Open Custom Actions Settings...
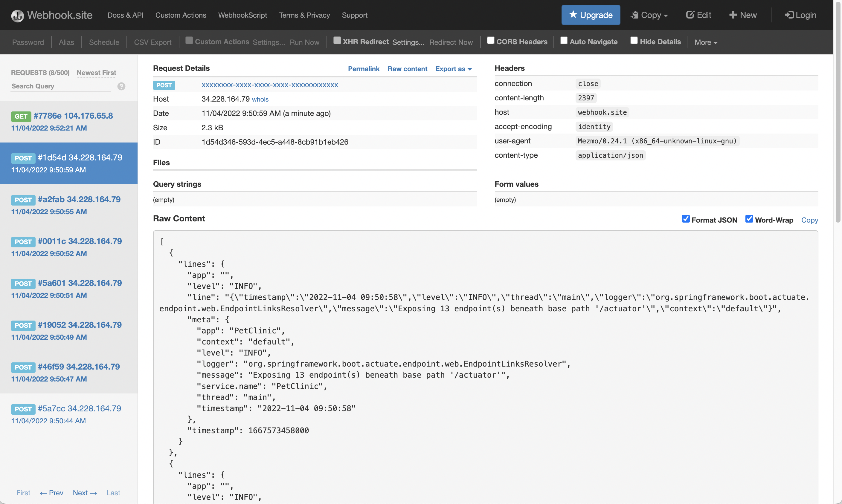This screenshot has width=842, height=504. (269, 42)
